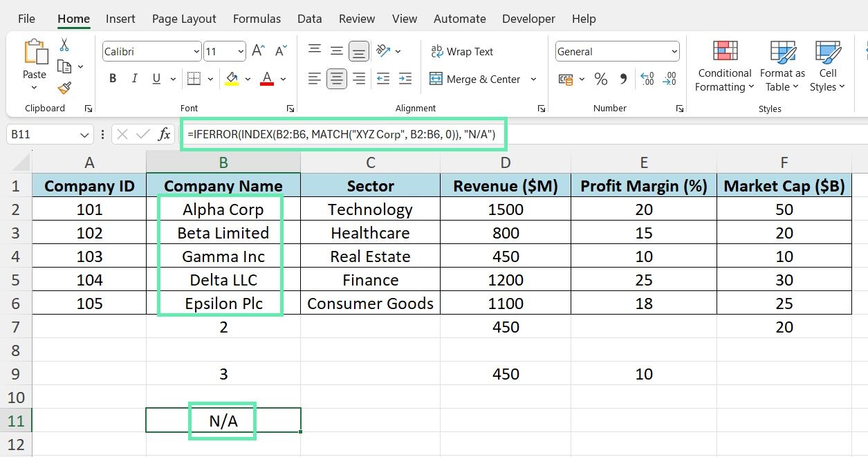This screenshot has height=457, width=868.
Task: Decrease font size with the smaller A
Action: 280,50
